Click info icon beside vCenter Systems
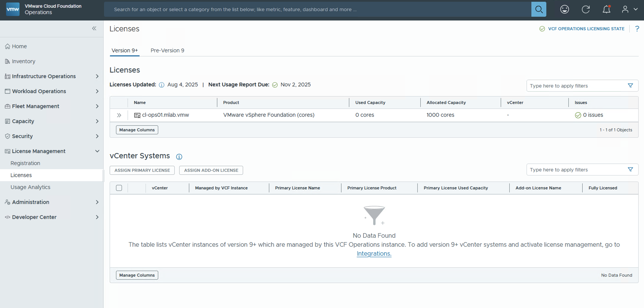Screen dimensions: 644x308 point(179,156)
